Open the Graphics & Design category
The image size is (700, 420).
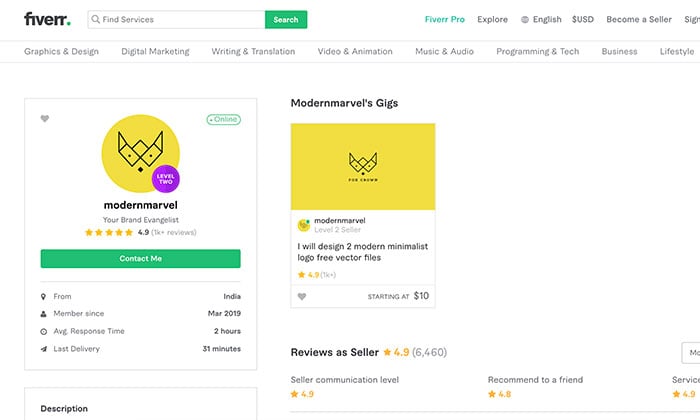(x=62, y=51)
